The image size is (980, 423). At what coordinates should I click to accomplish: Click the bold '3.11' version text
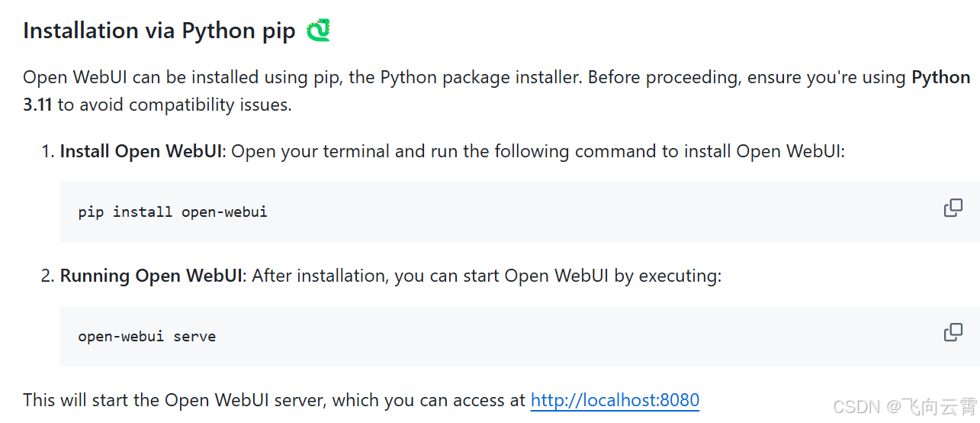37,105
